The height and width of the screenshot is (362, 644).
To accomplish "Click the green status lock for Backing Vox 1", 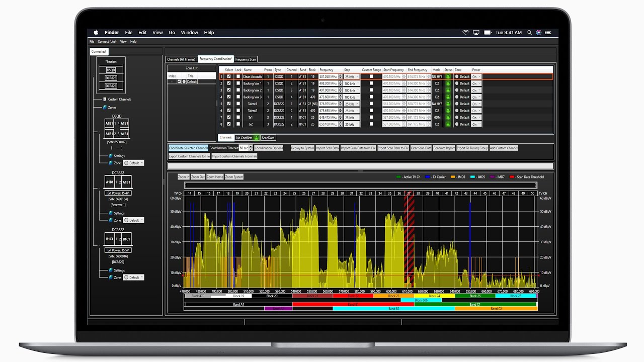I will click(x=448, y=83).
